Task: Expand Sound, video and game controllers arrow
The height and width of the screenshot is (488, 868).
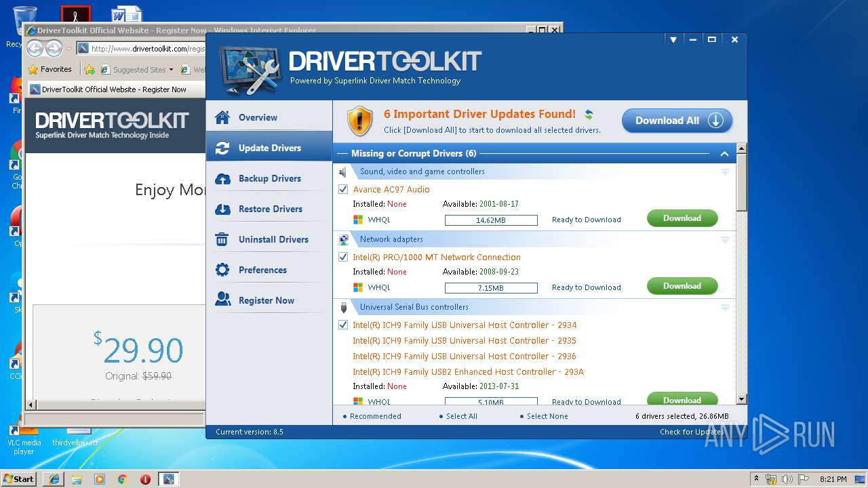Action: 725,172
